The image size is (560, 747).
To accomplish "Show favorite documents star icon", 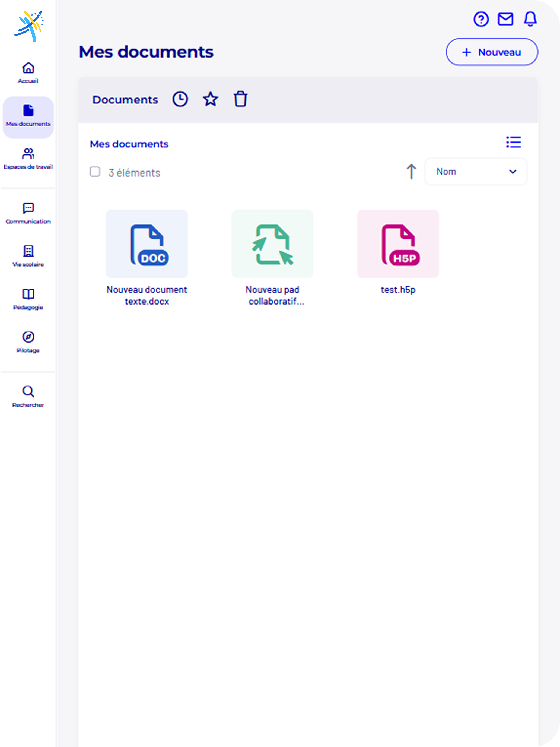I will (210, 99).
